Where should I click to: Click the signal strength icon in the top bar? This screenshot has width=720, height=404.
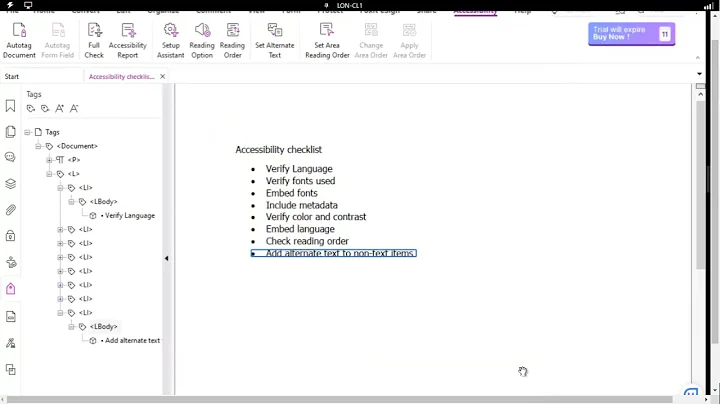709,6
